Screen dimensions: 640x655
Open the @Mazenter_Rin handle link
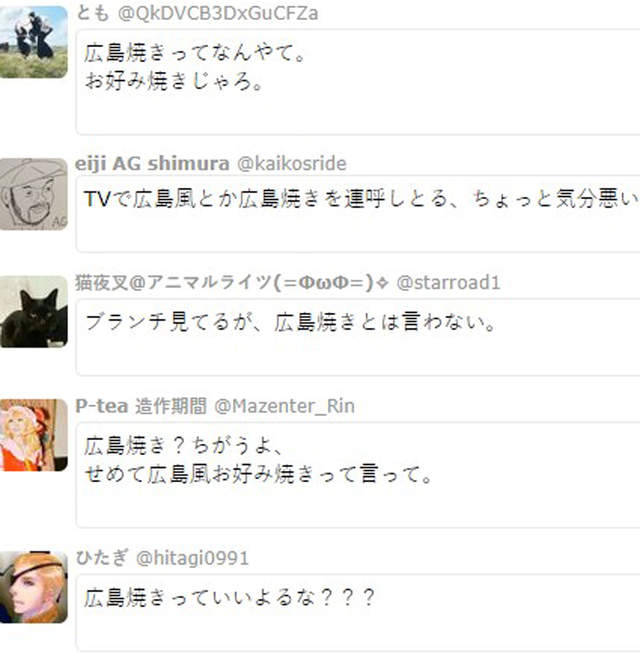(x=284, y=406)
